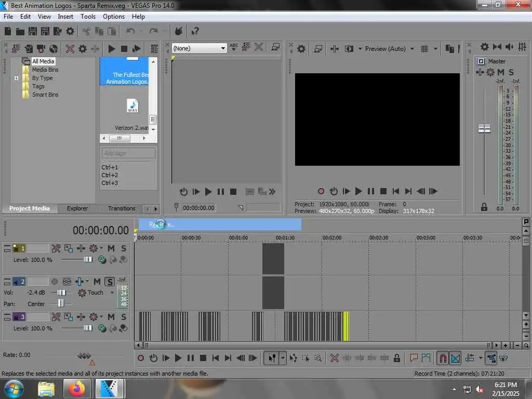532x399 pixels.
Task: Select the Smart Bins folder
Action: 45,95
